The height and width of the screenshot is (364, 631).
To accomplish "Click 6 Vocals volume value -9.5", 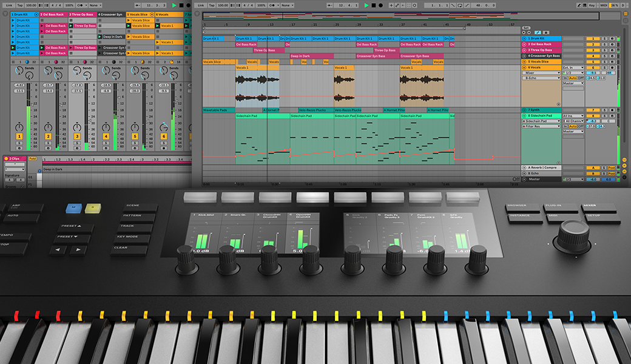I will [x=593, y=73].
